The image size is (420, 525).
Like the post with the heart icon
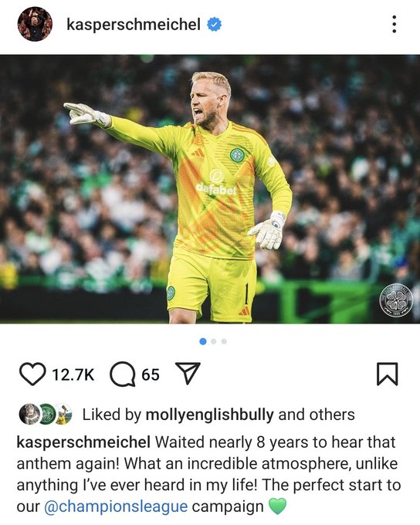point(32,374)
